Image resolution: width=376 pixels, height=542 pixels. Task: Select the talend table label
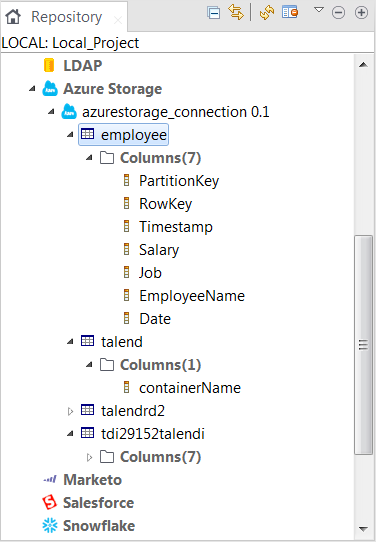[x=122, y=342]
